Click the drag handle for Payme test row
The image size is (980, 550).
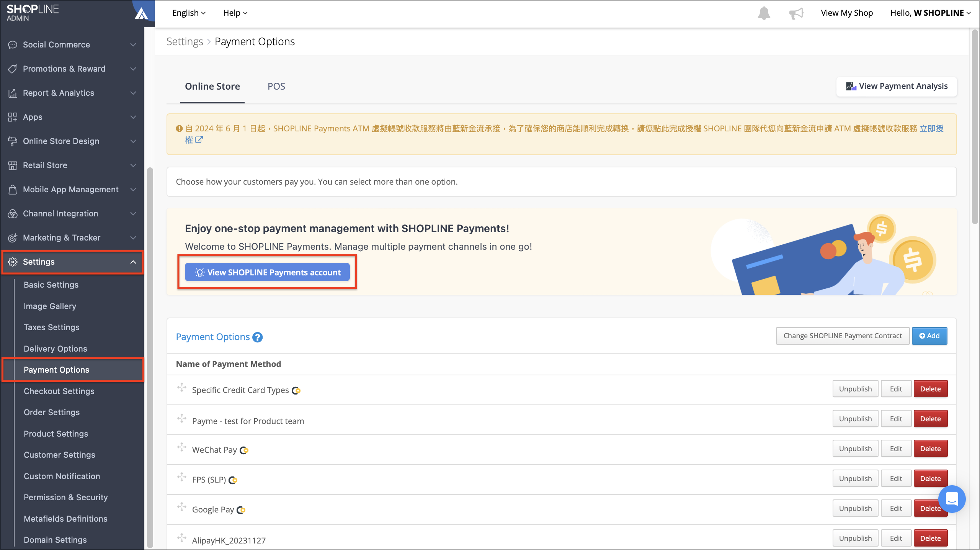point(182,418)
